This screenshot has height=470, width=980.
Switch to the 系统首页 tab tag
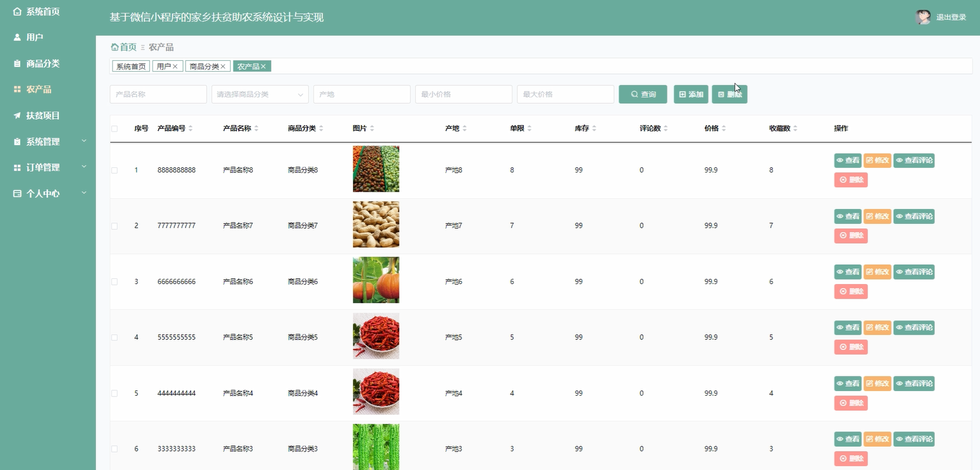click(131, 66)
